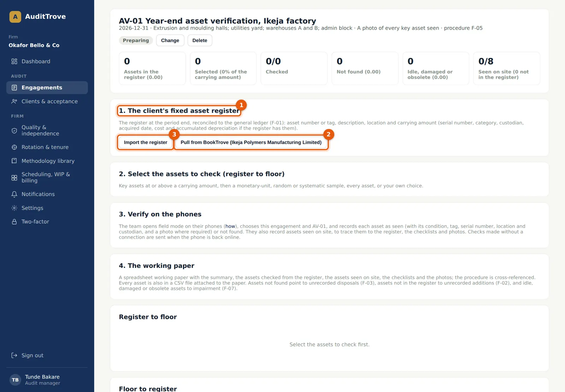Click the Clients & acceptance people icon
Image resolution: width=565 pixels, height=392 pixels.
click(x=14, y=101)
